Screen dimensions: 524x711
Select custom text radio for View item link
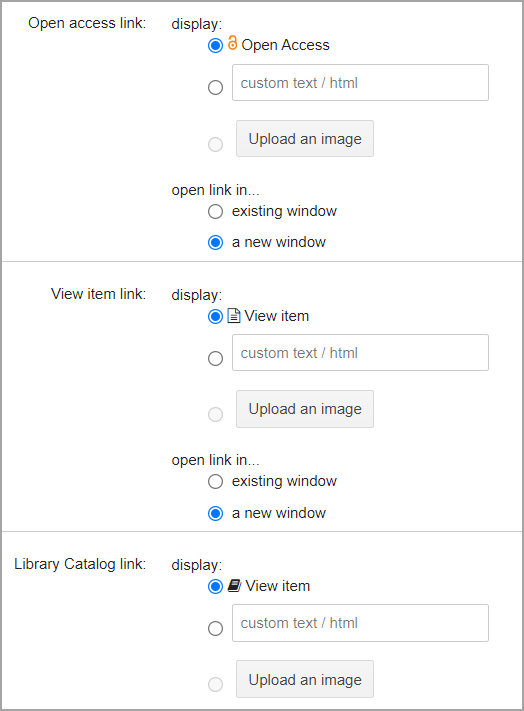click(x=215, y=359)
